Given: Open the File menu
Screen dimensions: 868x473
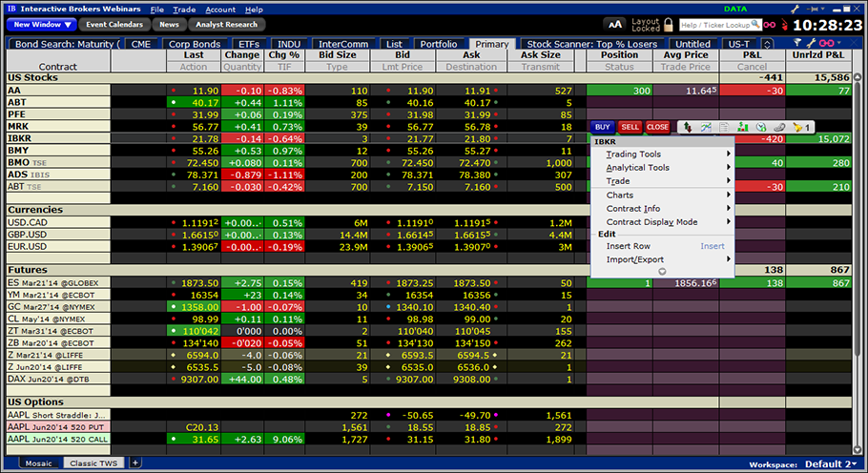Looking at the screenshot, I should pyautogui.click(x=157, y=10).
